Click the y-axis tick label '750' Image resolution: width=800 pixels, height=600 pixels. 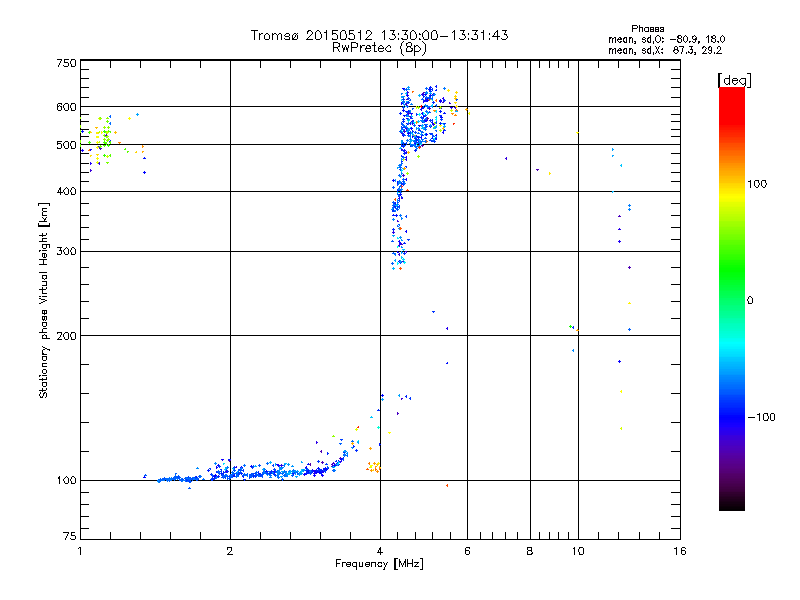click(x=66, y=63)
